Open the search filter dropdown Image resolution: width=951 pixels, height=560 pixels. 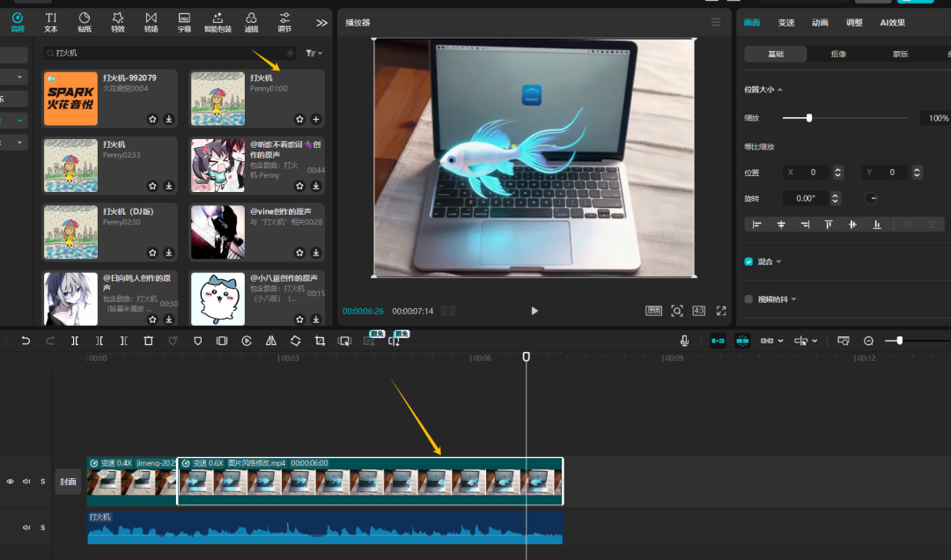point(313,54)
